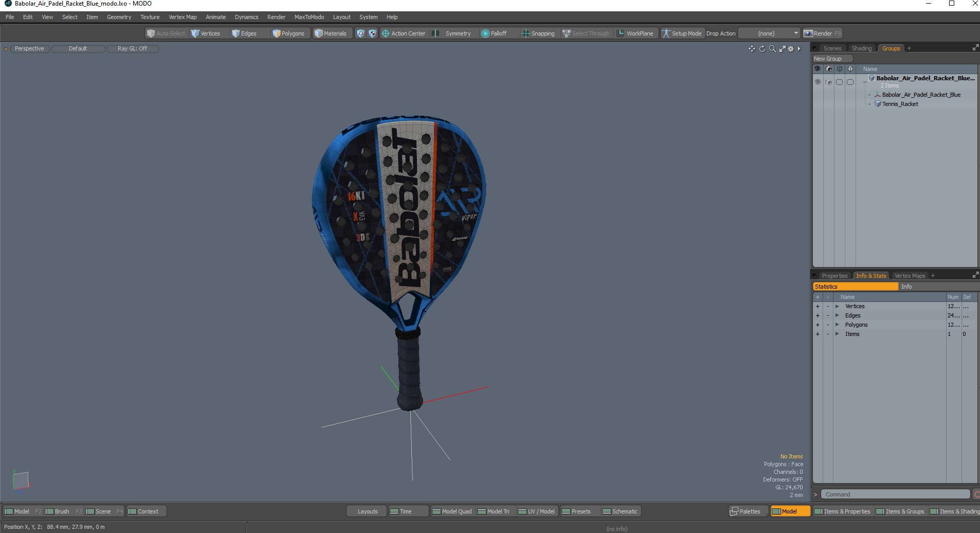Viewport: 980px width, 533px height.
Task: Open the File menu
Action: pyautogui.click(x=10, y=17)
